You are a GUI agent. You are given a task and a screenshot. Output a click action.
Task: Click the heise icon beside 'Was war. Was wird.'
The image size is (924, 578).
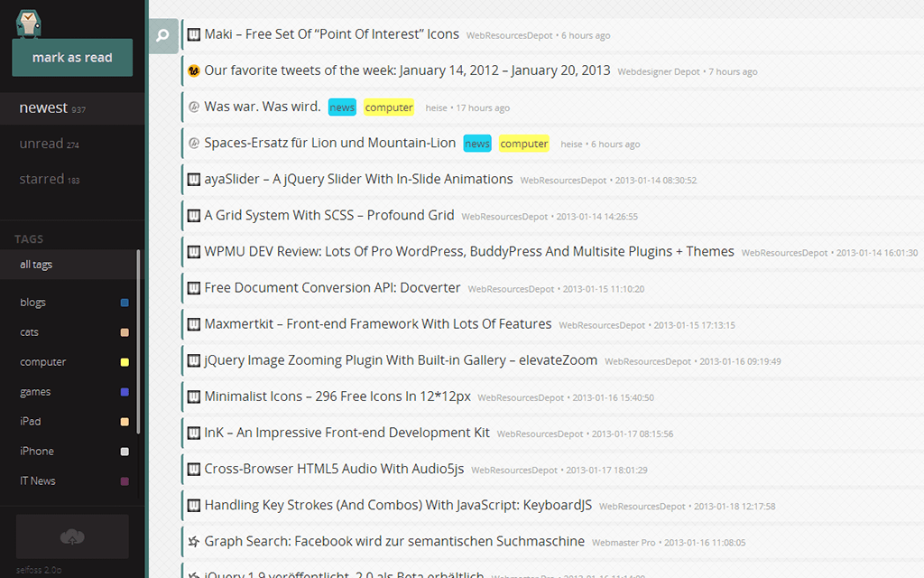pos(193,107)
